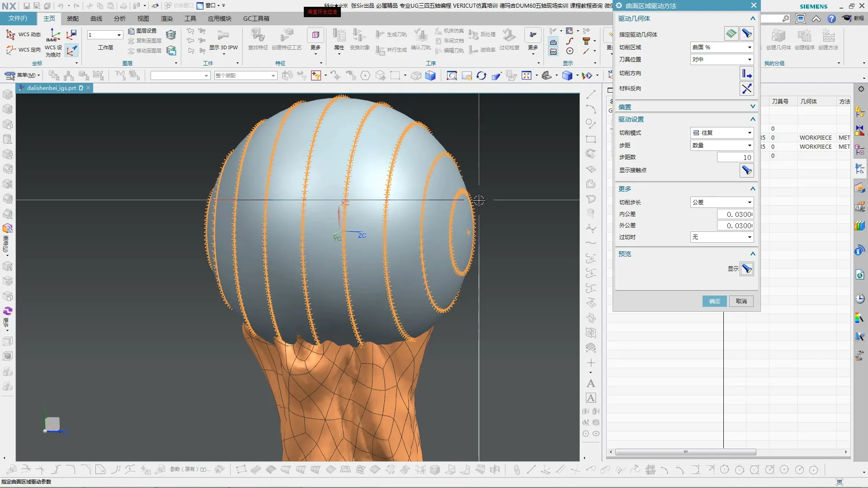
Task: Click the cut direction arrow icon
Action: (x=746, y=73)
